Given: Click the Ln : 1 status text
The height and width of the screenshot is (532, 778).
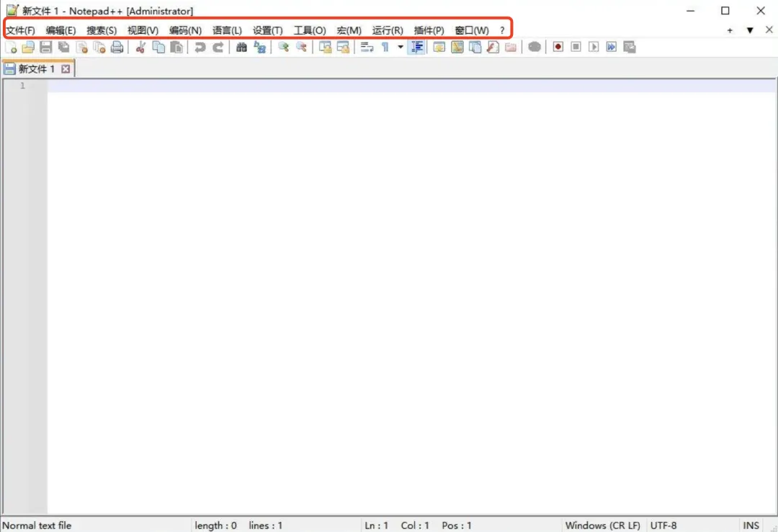Looking at the screenshot, I should (376, 526).
